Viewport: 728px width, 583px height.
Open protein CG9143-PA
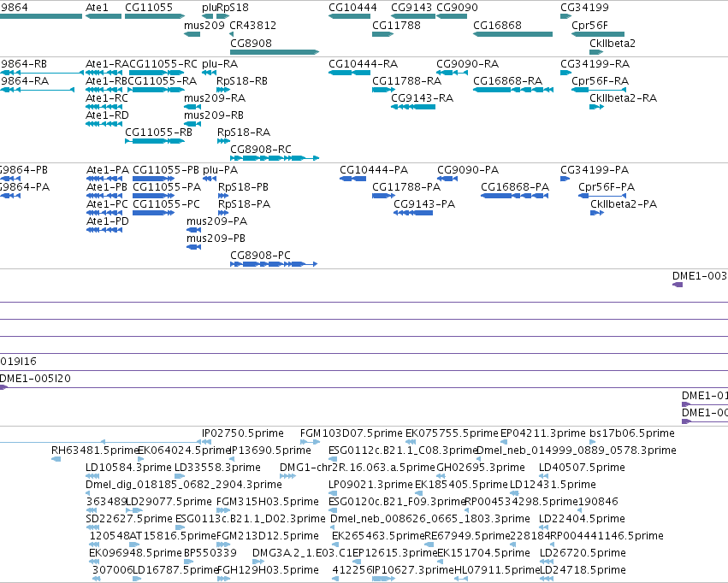[x=424, y=204]
